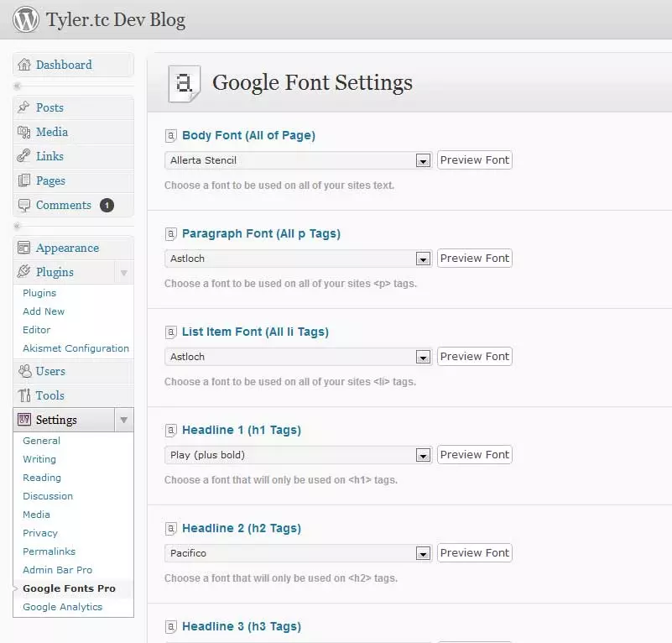
Task: Click the large Google Font Settings page icon
Action: [x=185, y=84]
